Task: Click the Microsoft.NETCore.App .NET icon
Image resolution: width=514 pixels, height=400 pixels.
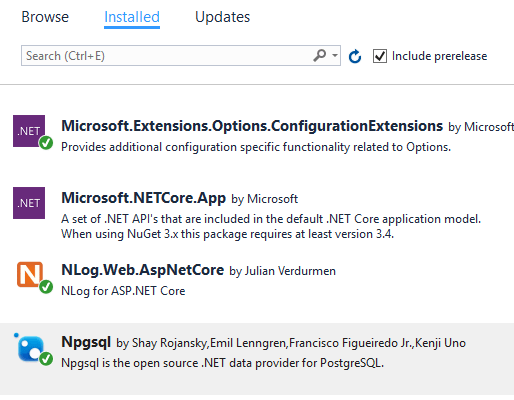Action: pos(29,203)
